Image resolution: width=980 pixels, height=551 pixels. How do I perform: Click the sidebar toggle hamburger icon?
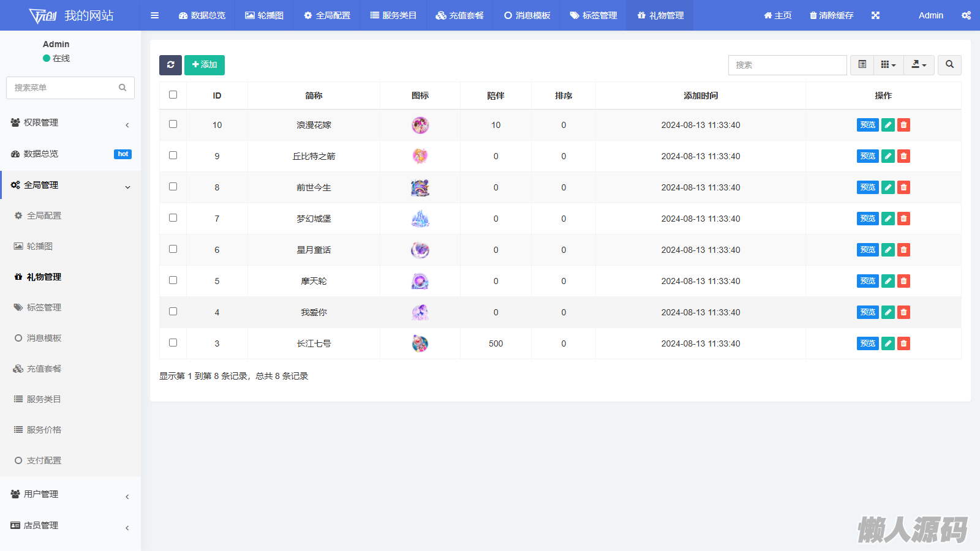tap(155, 15)
